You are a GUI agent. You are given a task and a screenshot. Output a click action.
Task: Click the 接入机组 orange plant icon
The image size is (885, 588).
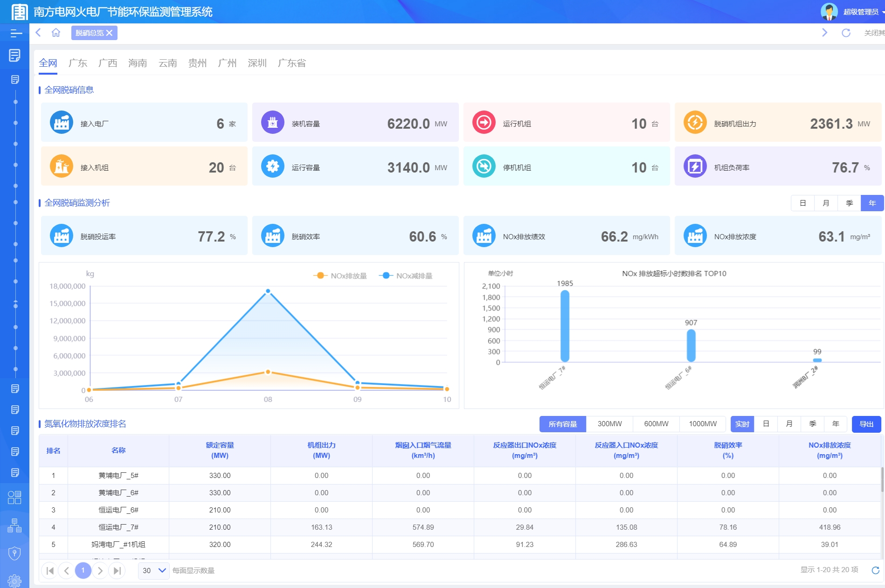(x=62, y=166)
